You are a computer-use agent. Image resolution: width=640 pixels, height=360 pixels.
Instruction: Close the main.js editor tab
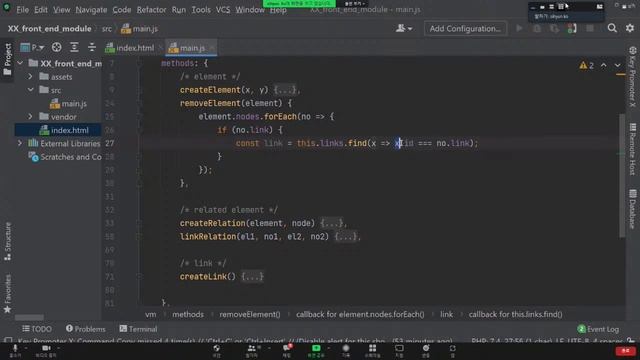pos(212,48)
